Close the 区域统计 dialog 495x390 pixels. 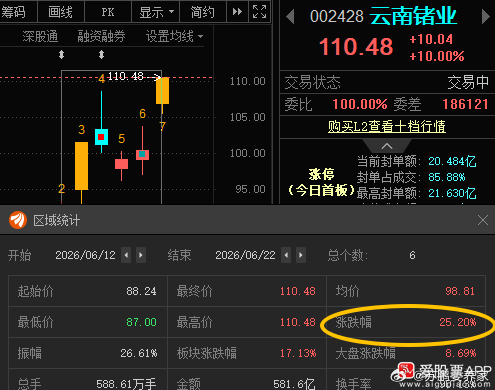pyautogui.click(x=483, y=220)
